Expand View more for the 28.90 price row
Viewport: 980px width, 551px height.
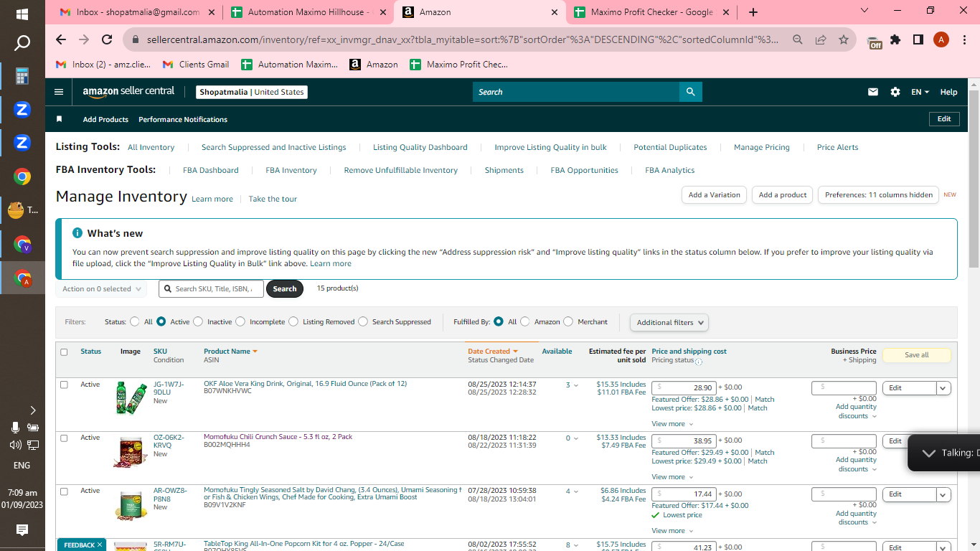[x=672, y=424]
